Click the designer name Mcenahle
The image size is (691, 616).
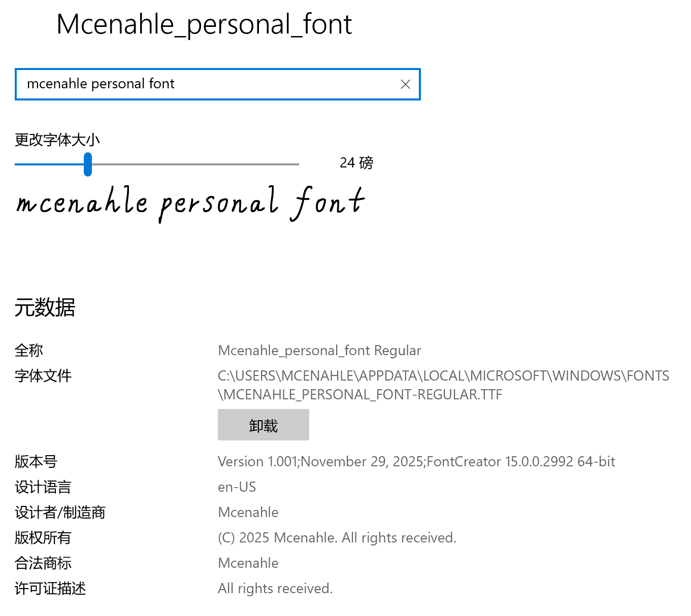coord(248,512)
